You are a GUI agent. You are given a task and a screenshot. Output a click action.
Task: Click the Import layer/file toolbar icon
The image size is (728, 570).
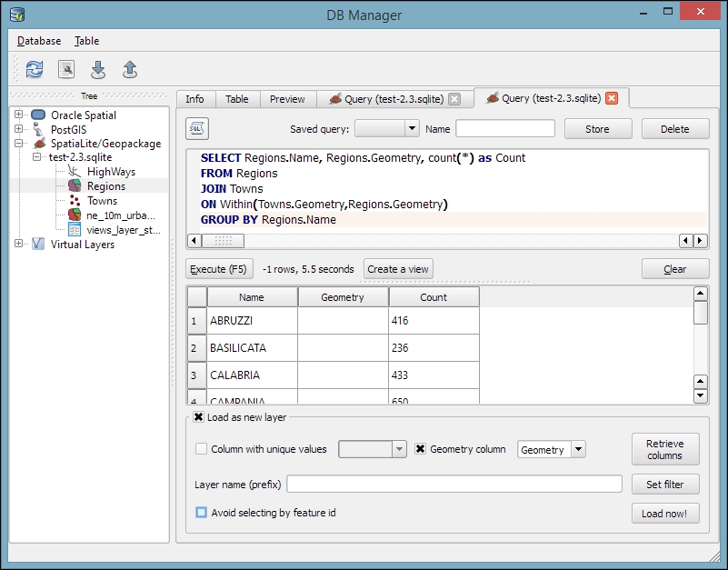click(98, 69)
